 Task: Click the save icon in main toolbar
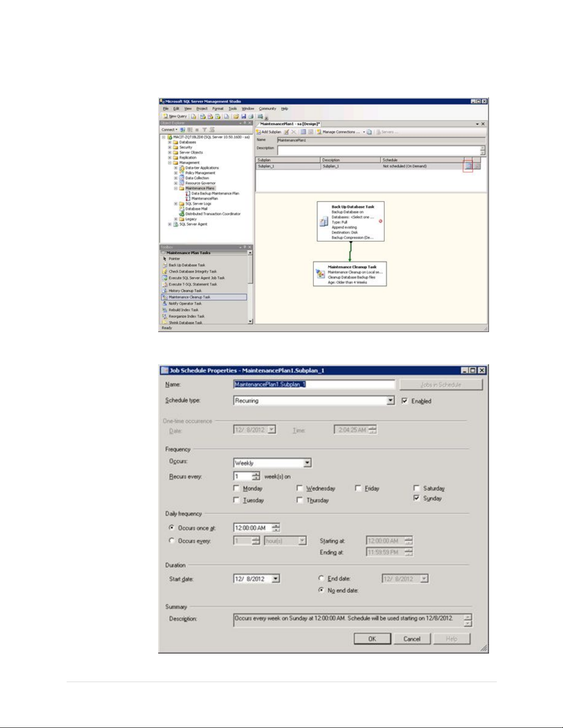244,117
